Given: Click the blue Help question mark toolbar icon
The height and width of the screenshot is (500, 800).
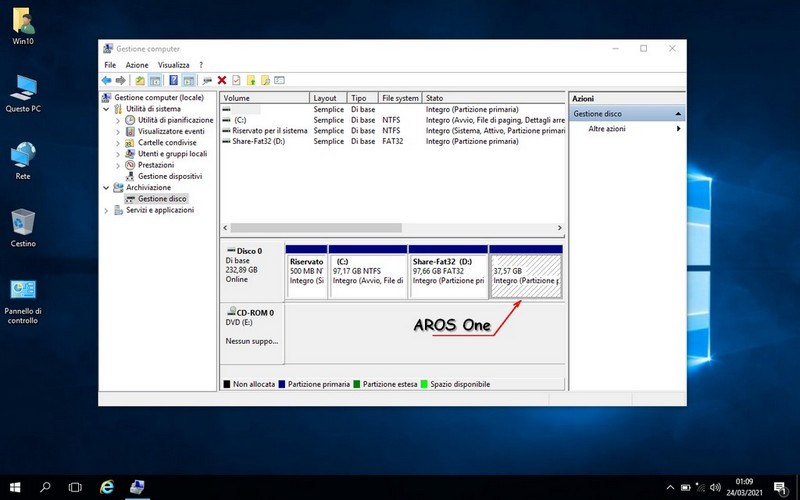Looking at the screenshot, I should coord(174,80).
